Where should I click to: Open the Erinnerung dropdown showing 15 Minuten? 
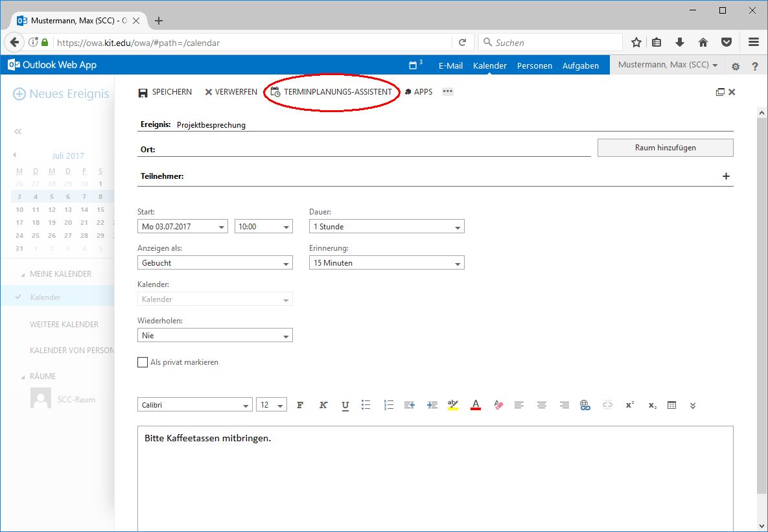[x=387, y=263]
